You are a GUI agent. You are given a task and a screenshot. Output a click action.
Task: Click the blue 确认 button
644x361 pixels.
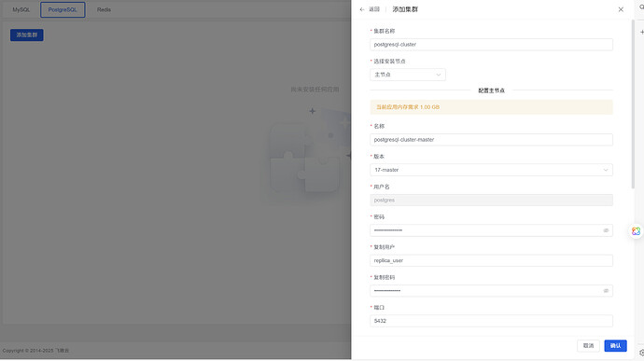click(x=615, y=346)
